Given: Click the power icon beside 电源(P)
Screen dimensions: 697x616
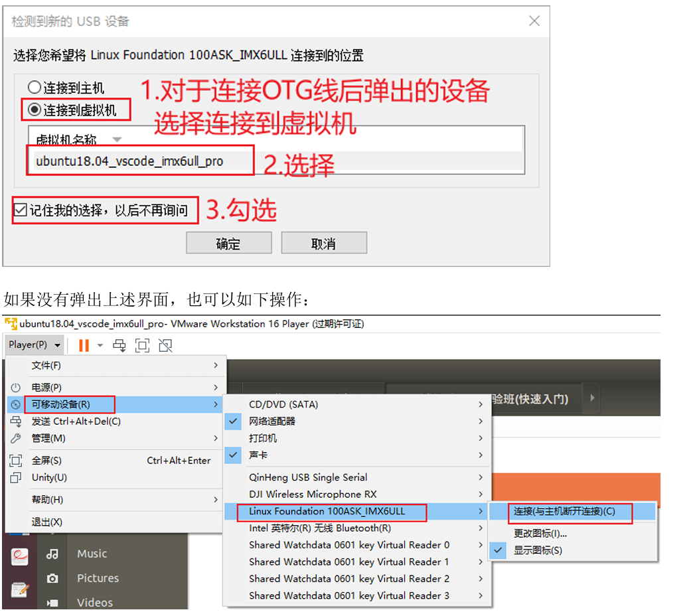Looking at the screenshot, I should tap(15, 388).
